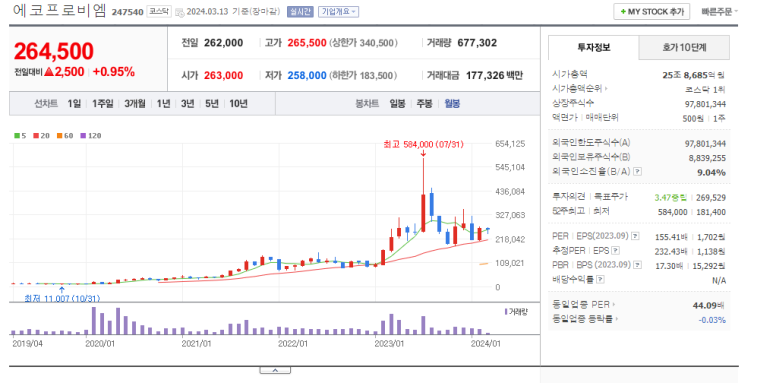The image size is (773, 383).
Task: Click the 시가총액순위 link
Action: pyautogui.click(x=577, y=89)
